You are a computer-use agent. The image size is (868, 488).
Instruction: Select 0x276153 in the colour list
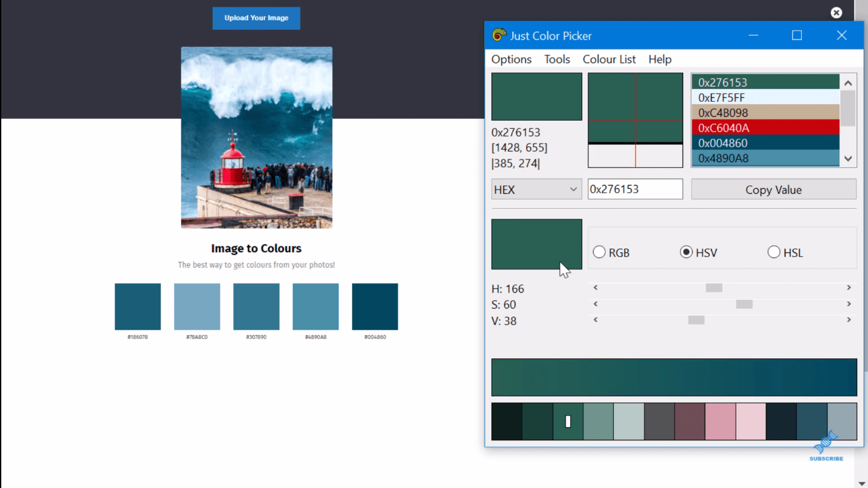pos(766,82)
